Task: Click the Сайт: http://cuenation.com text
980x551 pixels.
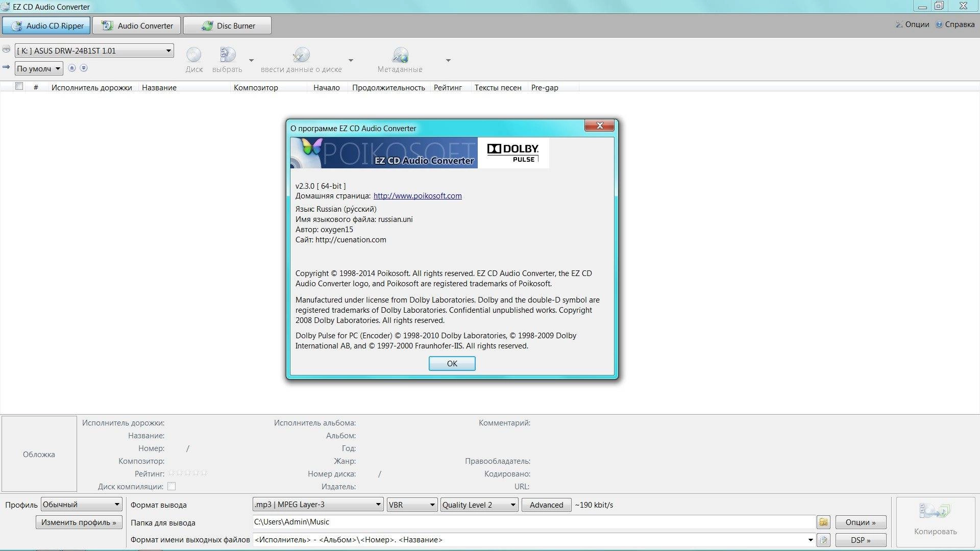Action: pyautogui.click(x=341, y=240)
